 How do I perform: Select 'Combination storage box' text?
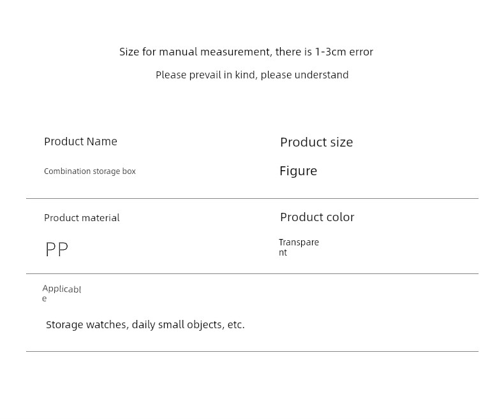pyautogui.click(x=90, y=171)
